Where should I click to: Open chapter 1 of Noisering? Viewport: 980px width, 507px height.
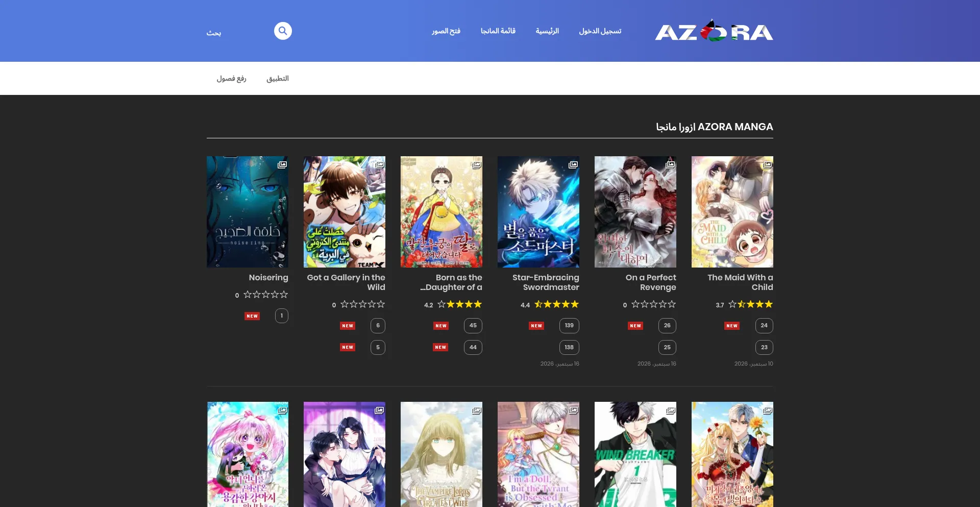(x=282, y=316)
